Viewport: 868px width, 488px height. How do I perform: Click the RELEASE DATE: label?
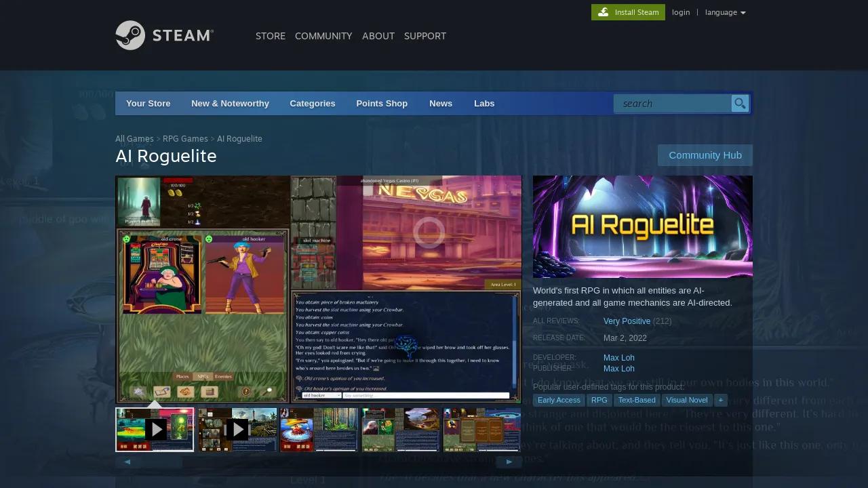tap(559, 338)
